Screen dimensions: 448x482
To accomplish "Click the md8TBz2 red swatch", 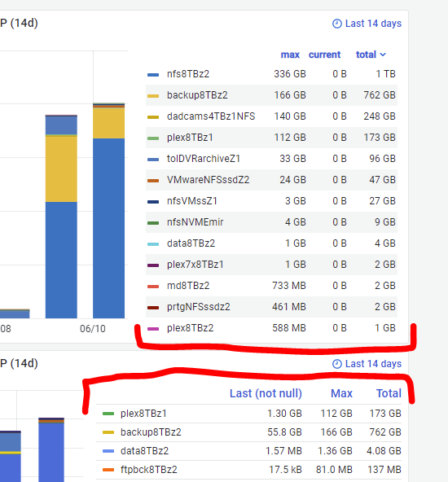I will 153,287.
